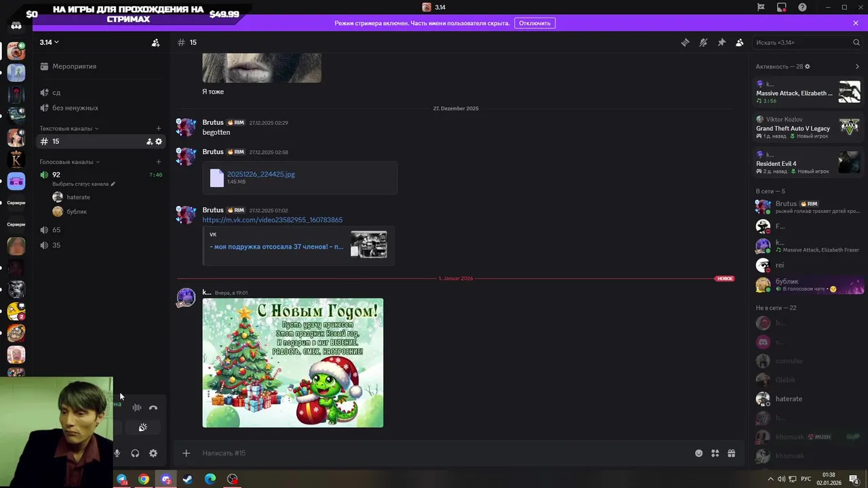
Task: Click VK embed title моя подружка
Action: 277,247
